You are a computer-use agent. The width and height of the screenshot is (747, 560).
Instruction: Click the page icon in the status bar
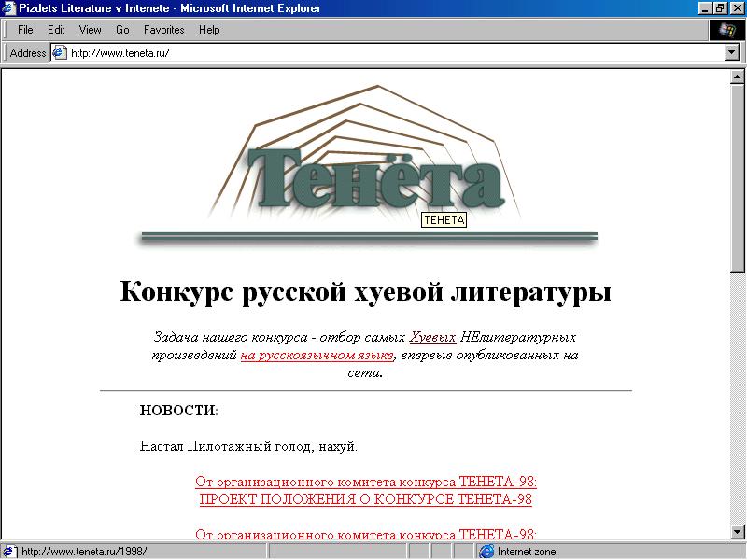coord(9,552)
